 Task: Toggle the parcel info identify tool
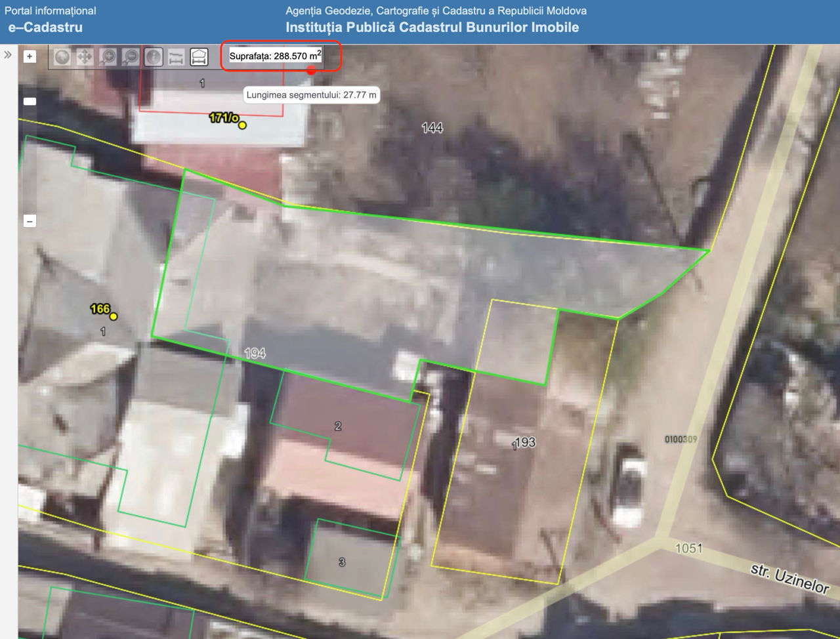pos(154,57)
